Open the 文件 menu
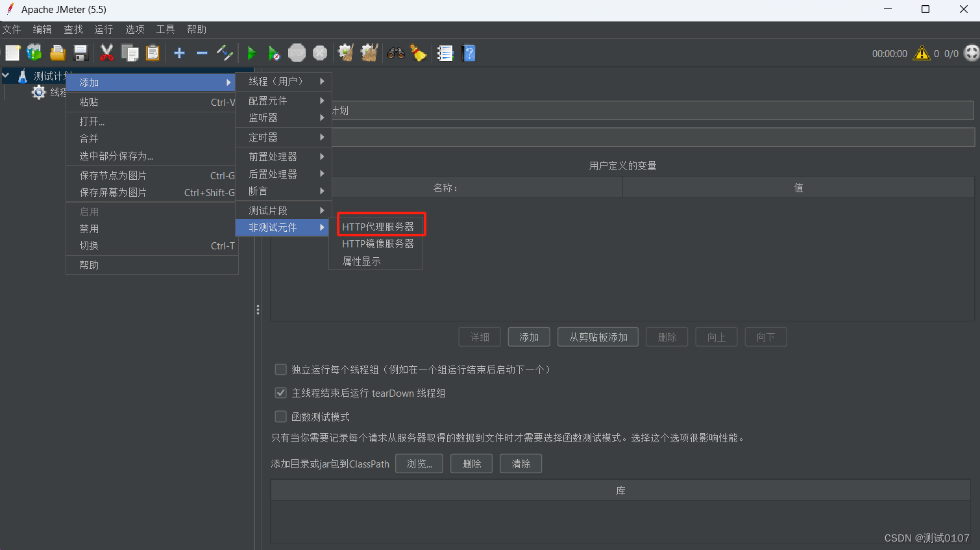The image size is (980, 550). coord(12,29)
